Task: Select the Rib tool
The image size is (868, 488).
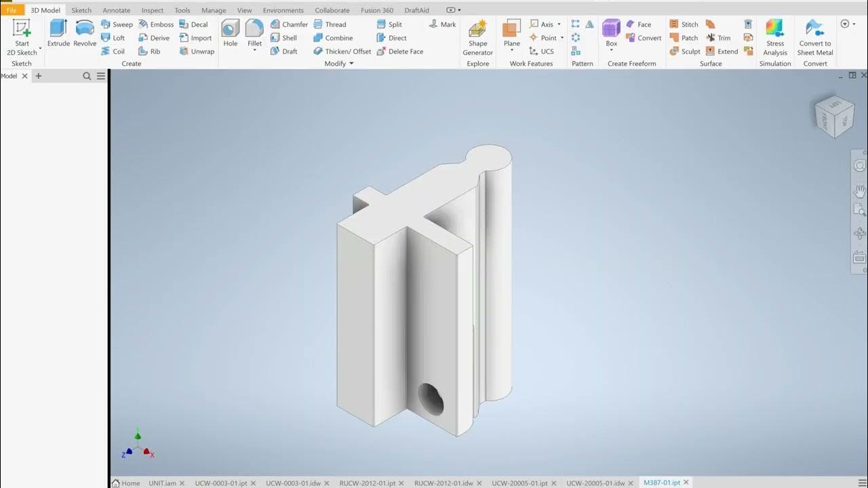Action: pos(149,52)
